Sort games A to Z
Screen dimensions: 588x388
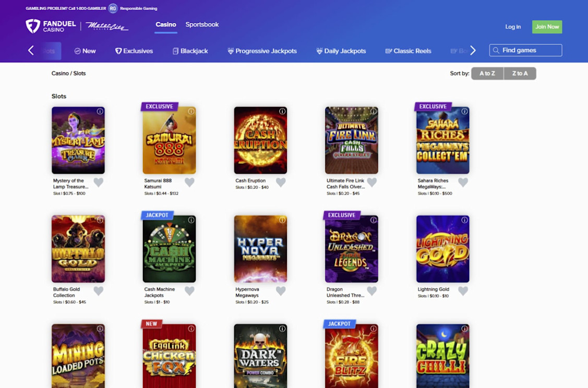coord(487,74)
